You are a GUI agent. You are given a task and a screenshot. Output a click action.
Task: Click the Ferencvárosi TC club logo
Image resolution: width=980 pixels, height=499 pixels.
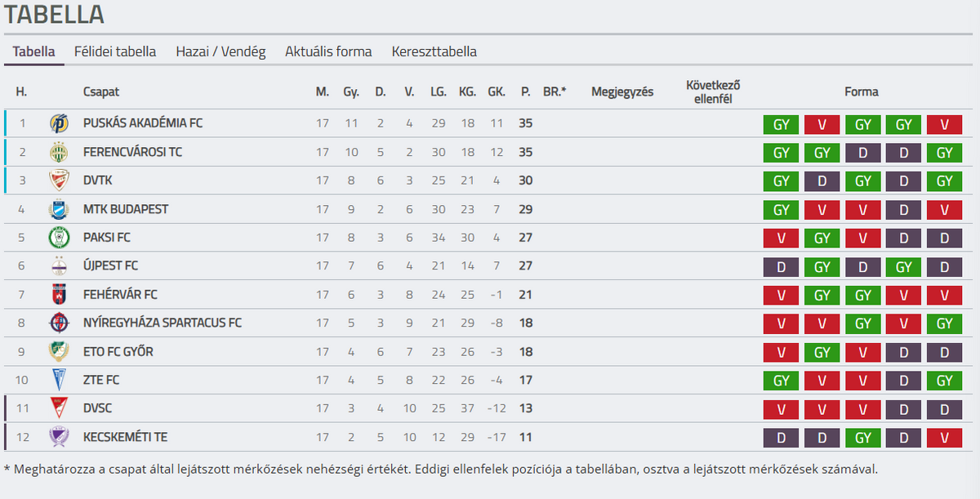pos(59,152)
